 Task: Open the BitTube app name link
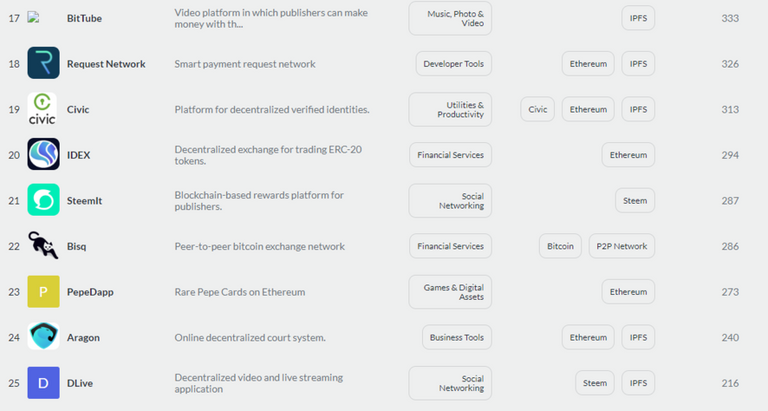[84, 18]
